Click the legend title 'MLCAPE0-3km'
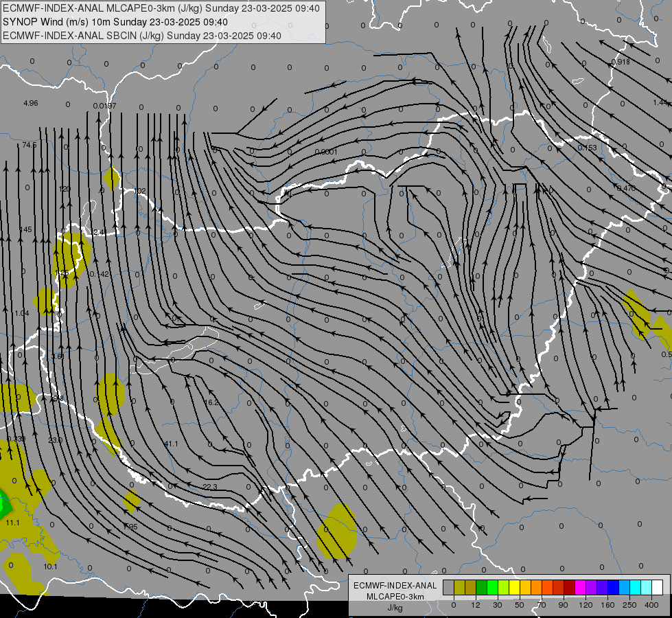The image size is (672, 618). (395, 597)
